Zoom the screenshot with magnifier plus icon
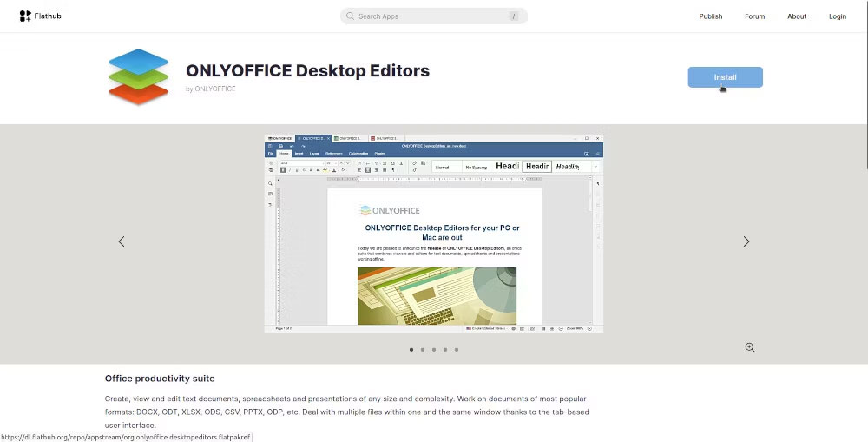 (750, 347)
